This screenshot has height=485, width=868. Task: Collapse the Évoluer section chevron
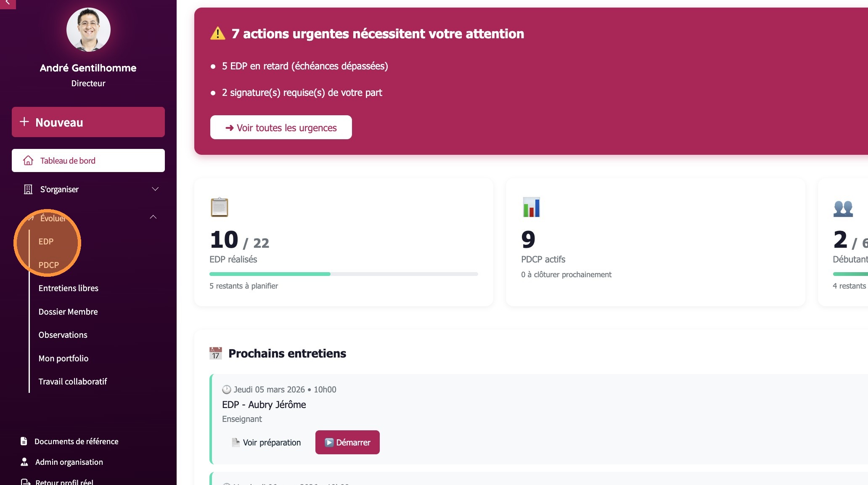point(153,217)
